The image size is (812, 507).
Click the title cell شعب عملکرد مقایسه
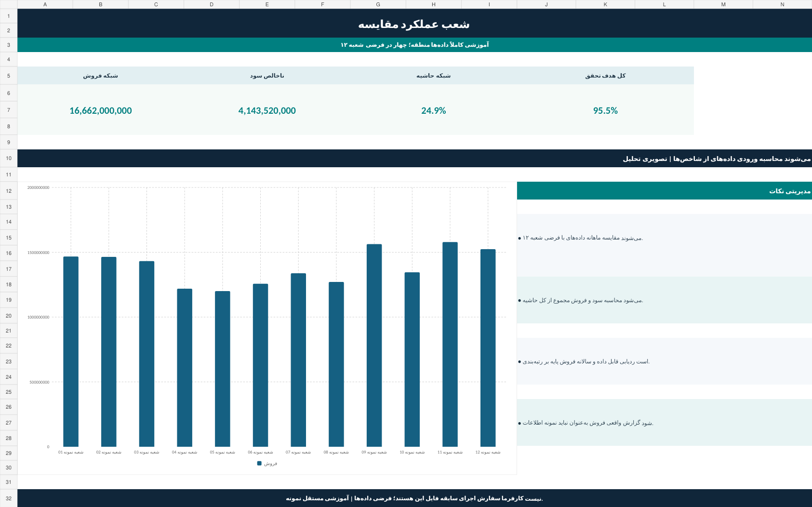[414, 24]
